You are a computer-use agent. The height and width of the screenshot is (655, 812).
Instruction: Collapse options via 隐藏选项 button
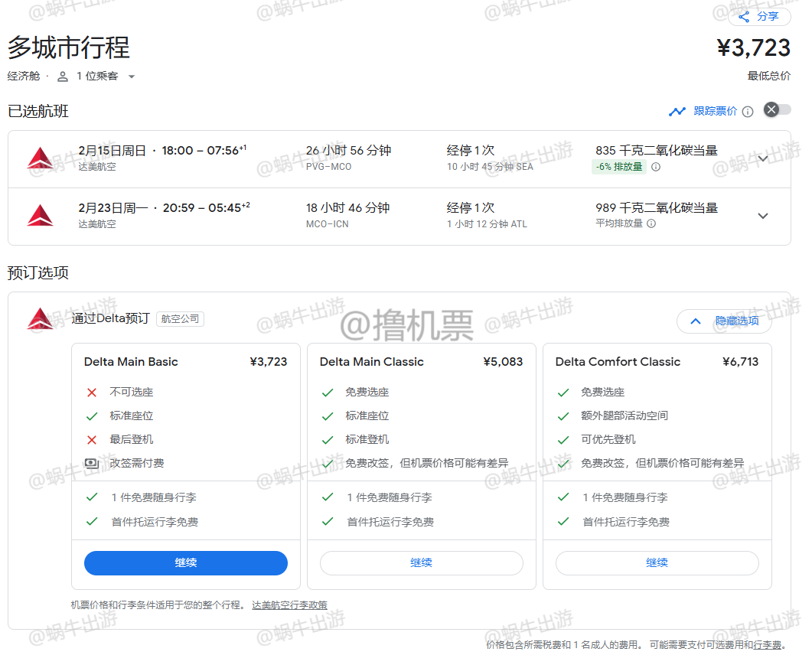coord(723,321)
